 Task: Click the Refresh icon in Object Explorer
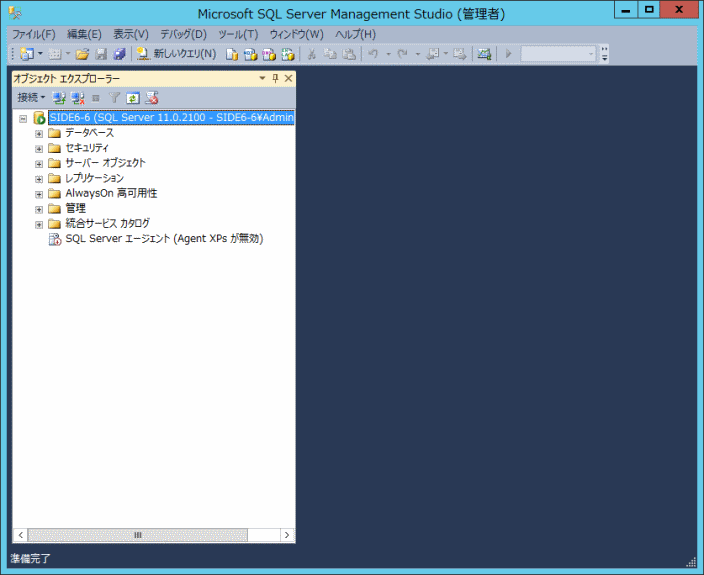(133, 98)
